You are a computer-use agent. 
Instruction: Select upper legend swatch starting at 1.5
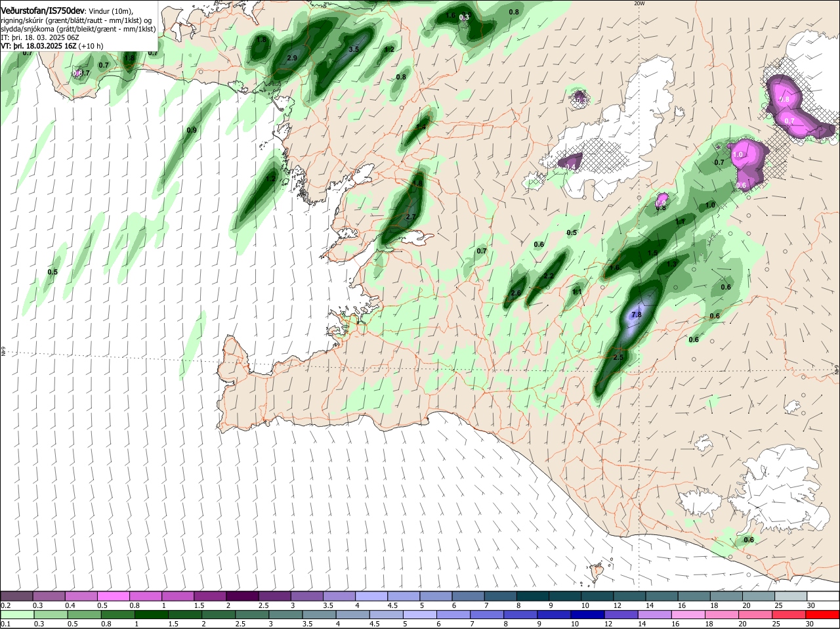click(210, 596)
